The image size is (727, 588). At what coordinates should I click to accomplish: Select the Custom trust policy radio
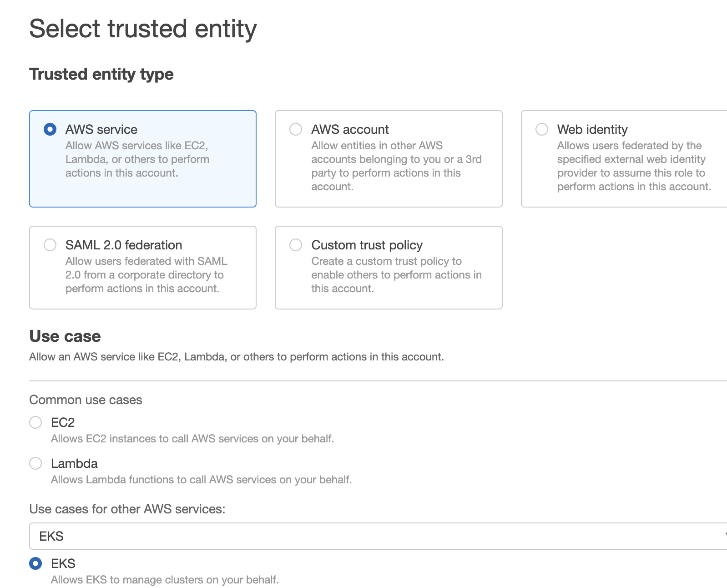coord(296,245)
